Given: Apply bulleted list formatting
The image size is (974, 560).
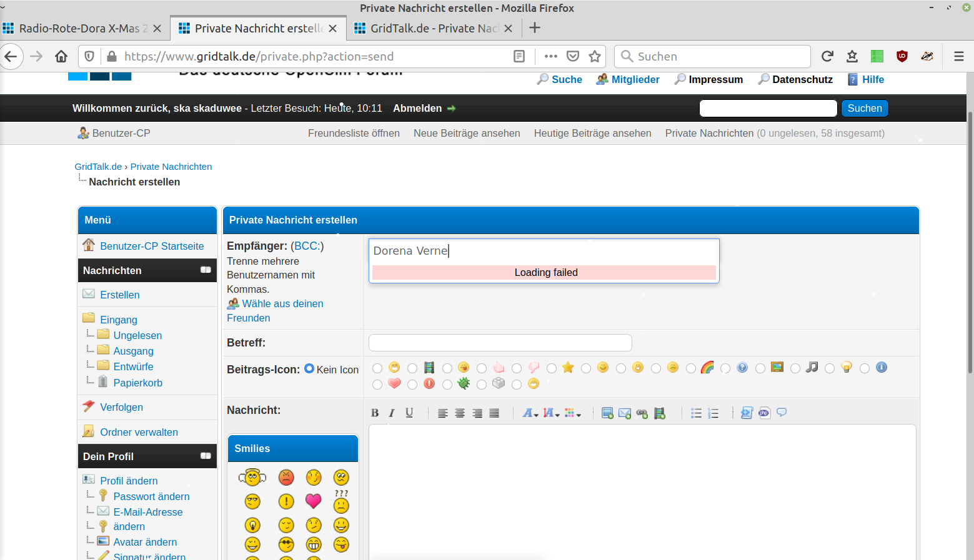Looking at the screenshot, I should pyautogui.click(x=696, y=413).
